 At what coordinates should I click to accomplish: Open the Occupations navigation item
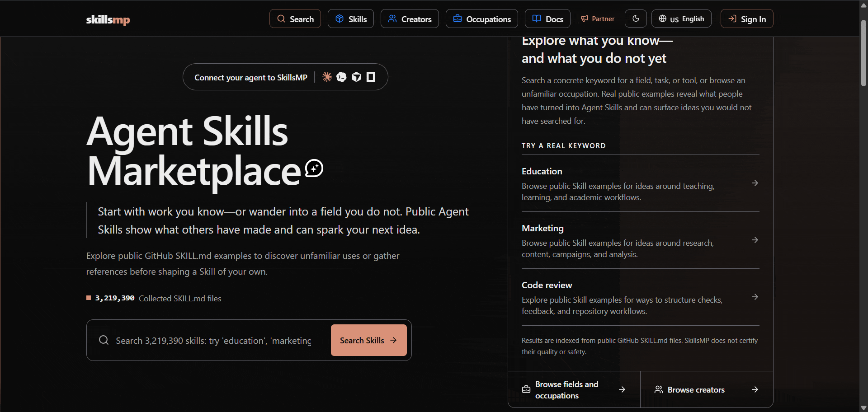482,19
